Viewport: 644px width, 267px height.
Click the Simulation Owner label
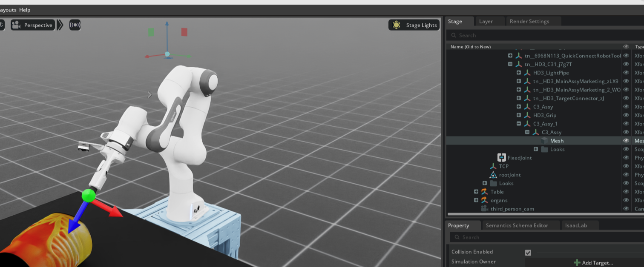click(474, 261)
